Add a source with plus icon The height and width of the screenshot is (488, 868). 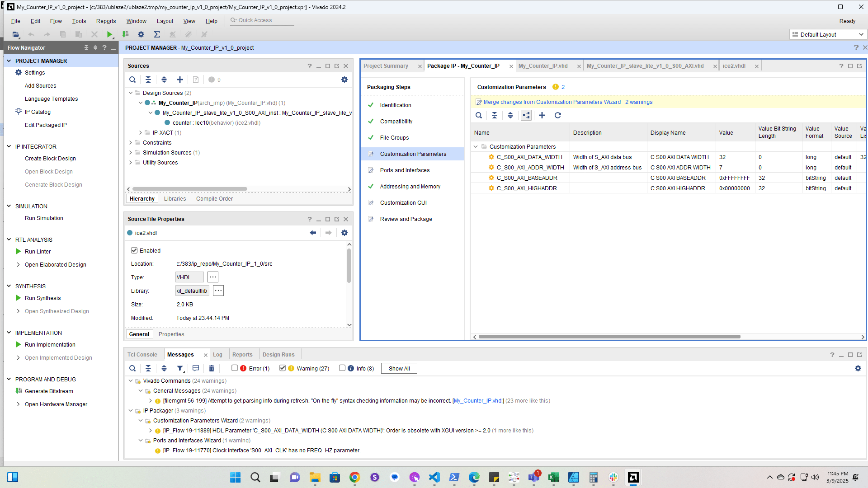click(179, 80)
